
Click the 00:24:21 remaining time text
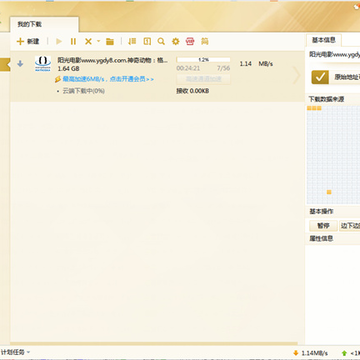point(188,68)
